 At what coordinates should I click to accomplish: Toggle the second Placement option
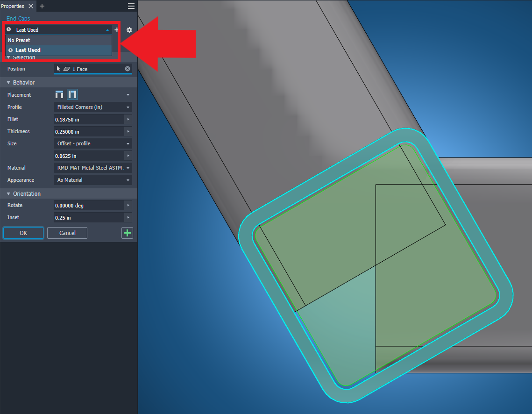[x=72, y=94]
